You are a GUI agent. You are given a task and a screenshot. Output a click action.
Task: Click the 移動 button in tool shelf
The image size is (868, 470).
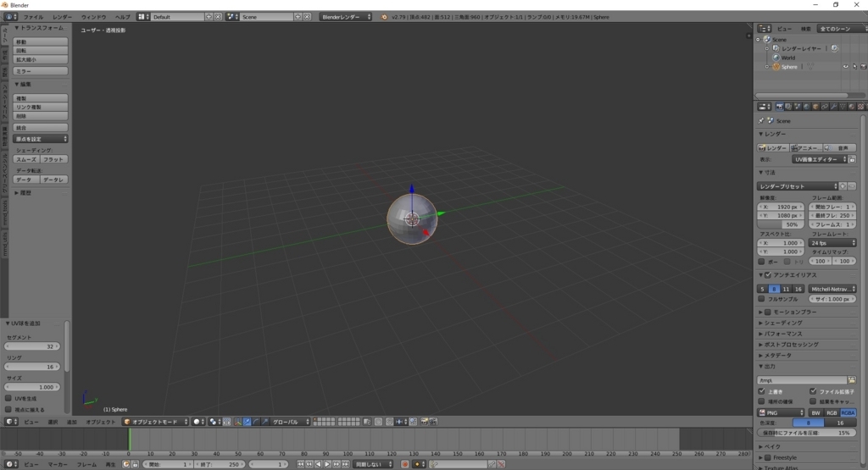click(x=41, y=41)
